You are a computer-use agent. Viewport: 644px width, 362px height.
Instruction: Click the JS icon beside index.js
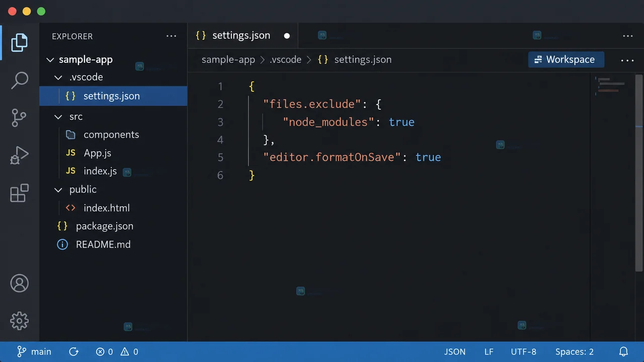coord(71,171)
